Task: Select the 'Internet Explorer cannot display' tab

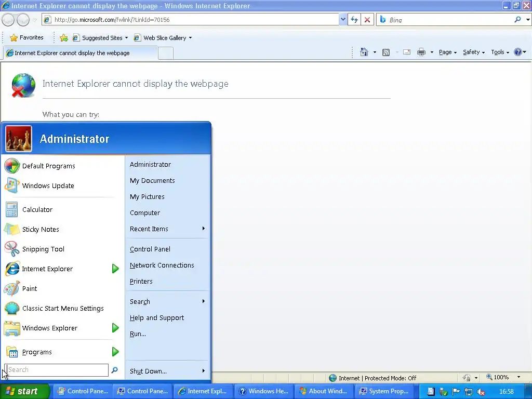Action: click(81, 53)
